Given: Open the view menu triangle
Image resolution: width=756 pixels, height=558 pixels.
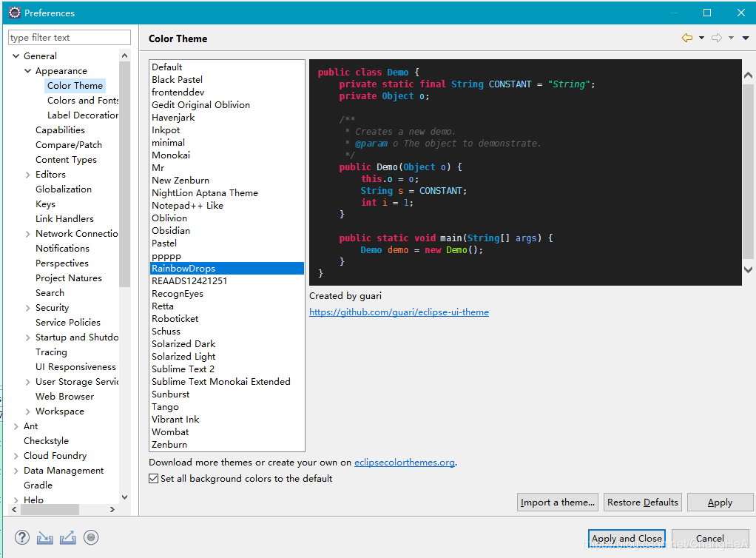Looking at the screenshot, I should tap(746, 38).
